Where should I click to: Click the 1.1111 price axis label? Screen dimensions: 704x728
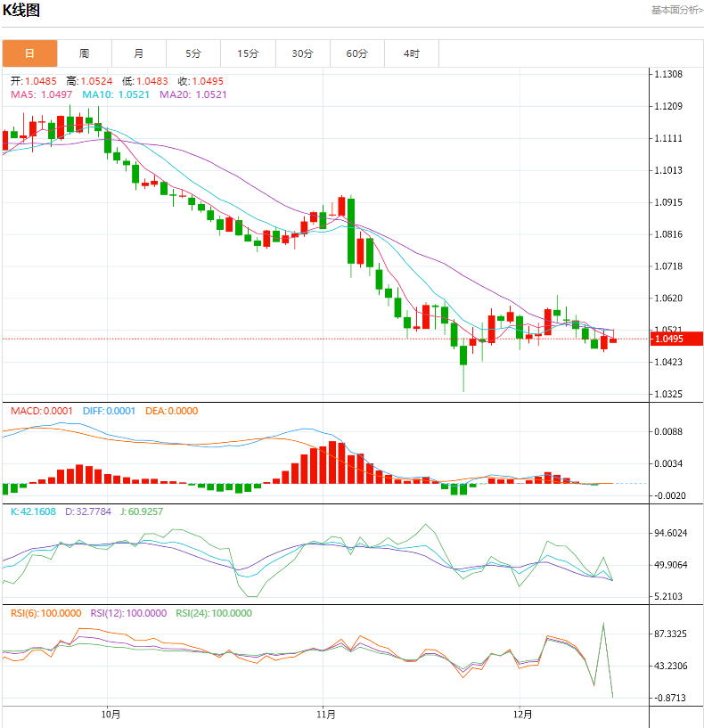pyautogui.click(x=668, y=138)
